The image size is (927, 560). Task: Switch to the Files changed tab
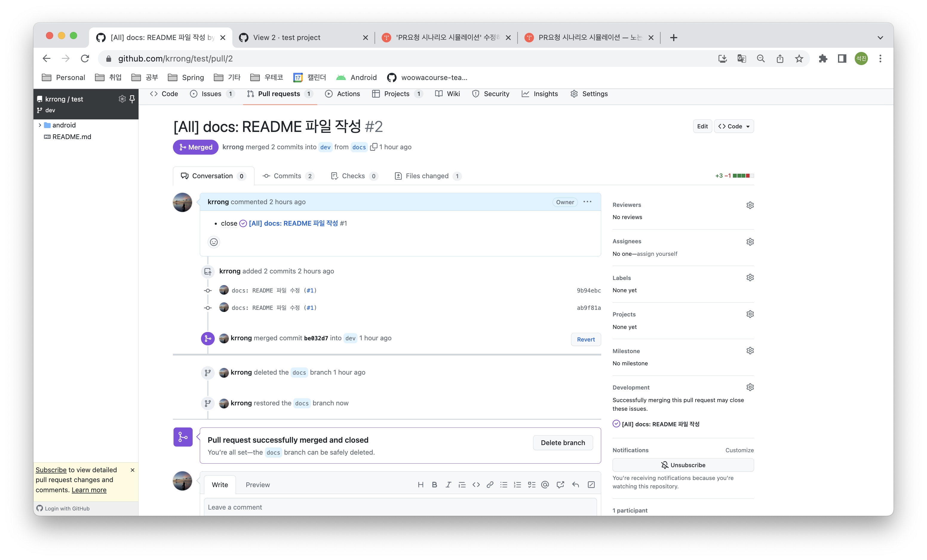(428, 176)
